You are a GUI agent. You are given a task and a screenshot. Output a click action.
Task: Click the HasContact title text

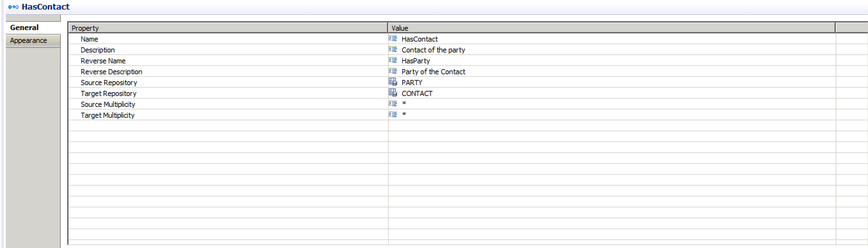click(x=45, y=7)
